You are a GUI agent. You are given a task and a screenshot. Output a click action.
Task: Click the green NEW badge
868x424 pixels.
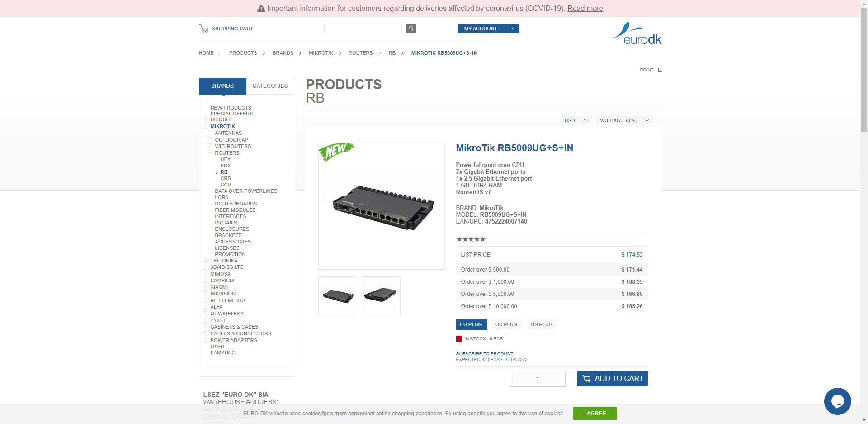tap(335, 152)
